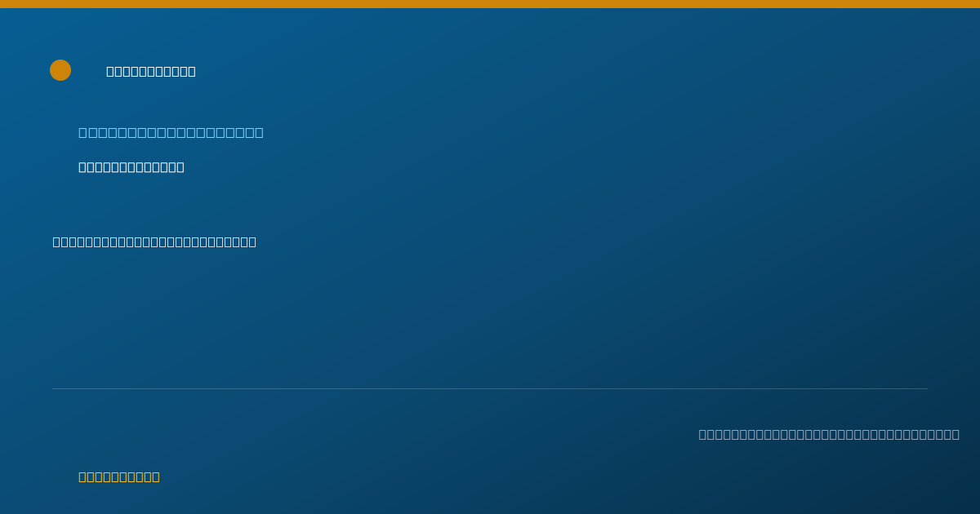Screen dimensions: 980x514
Task: Click the orange circle logo icon
Action: pyautogui.click(x=60, y=70)
